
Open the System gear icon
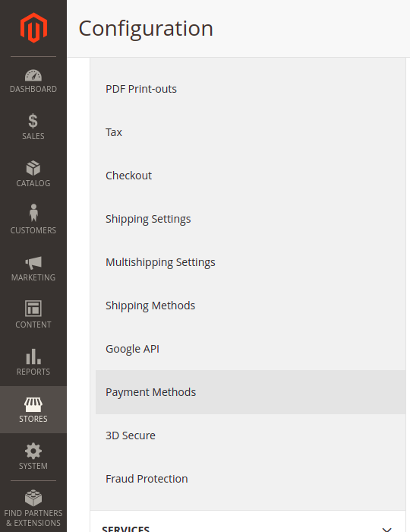[x=33, y=451]
